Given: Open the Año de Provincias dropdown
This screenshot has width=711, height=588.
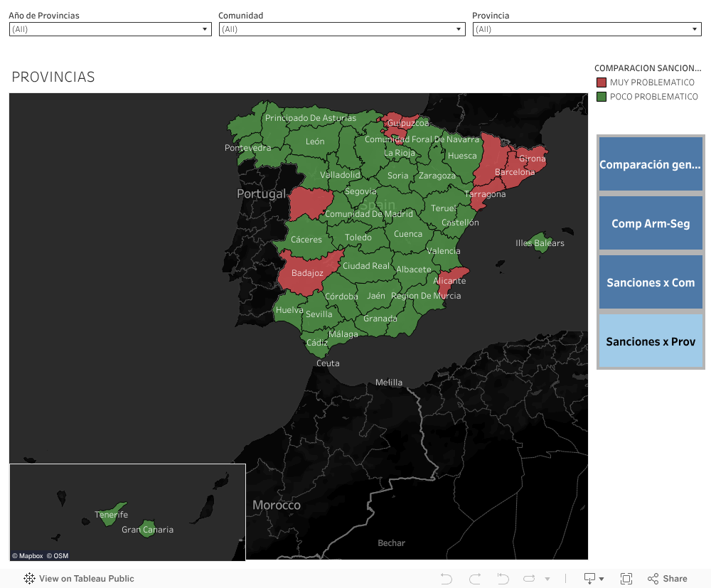Looking at the screenshot, I should click(110, 29).
